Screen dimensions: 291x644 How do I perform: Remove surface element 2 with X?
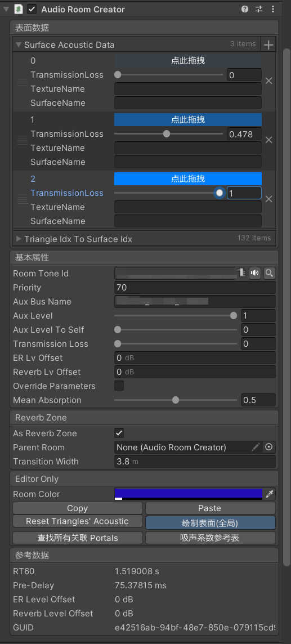(269, 199)
